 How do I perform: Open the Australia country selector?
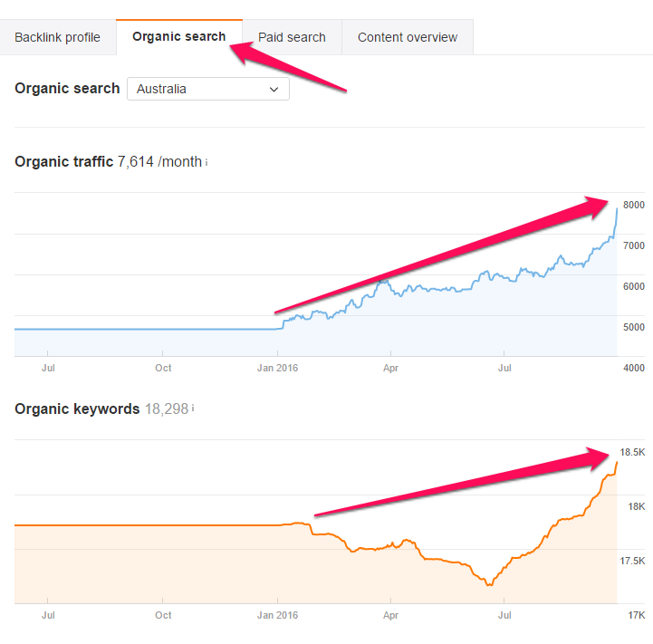pos(208,90)
